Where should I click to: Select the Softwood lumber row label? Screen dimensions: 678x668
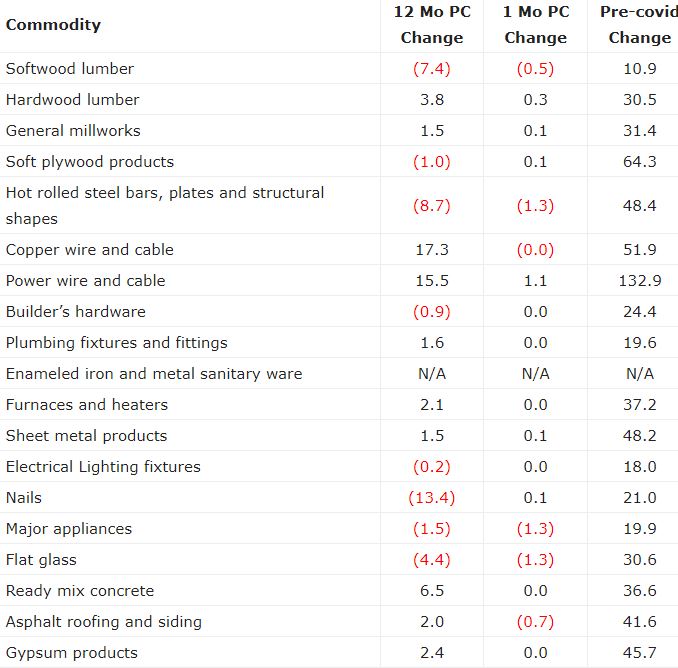pos(70,69)
